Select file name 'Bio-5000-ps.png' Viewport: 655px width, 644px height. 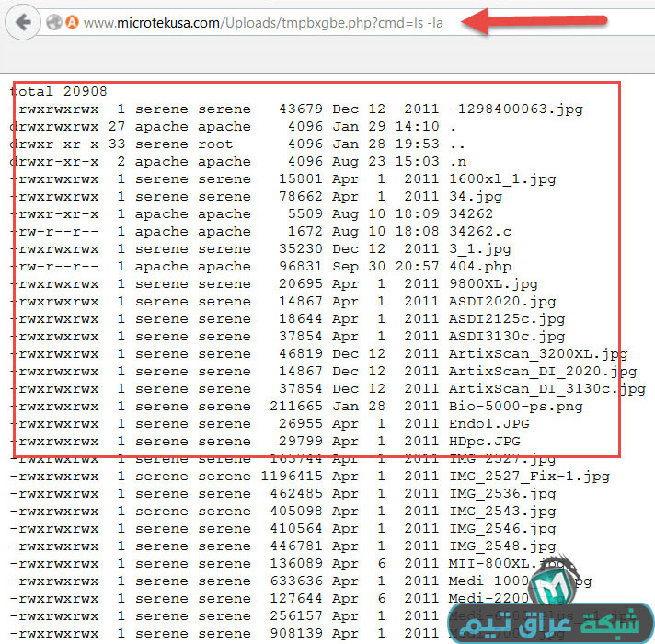(x=516, y=407)
